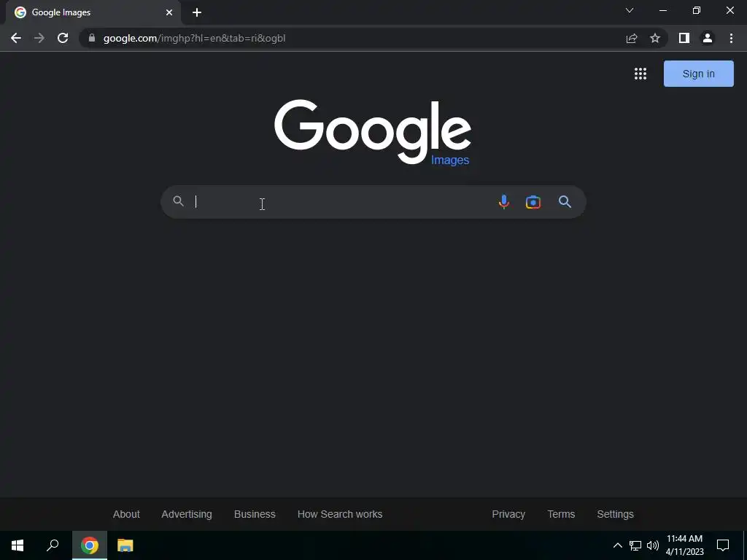Reload the current page
This screenshot has height=560, width=747.
pos(63,38)
